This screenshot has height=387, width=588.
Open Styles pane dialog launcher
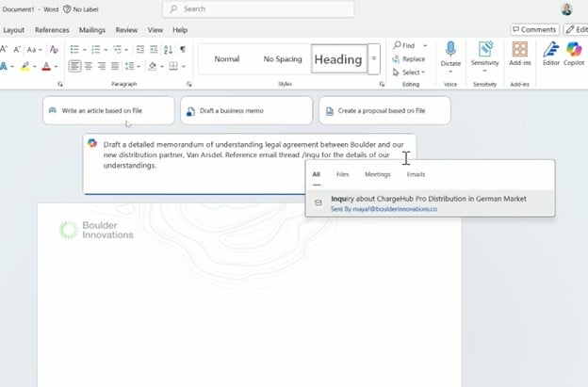(x=382, y=85)
